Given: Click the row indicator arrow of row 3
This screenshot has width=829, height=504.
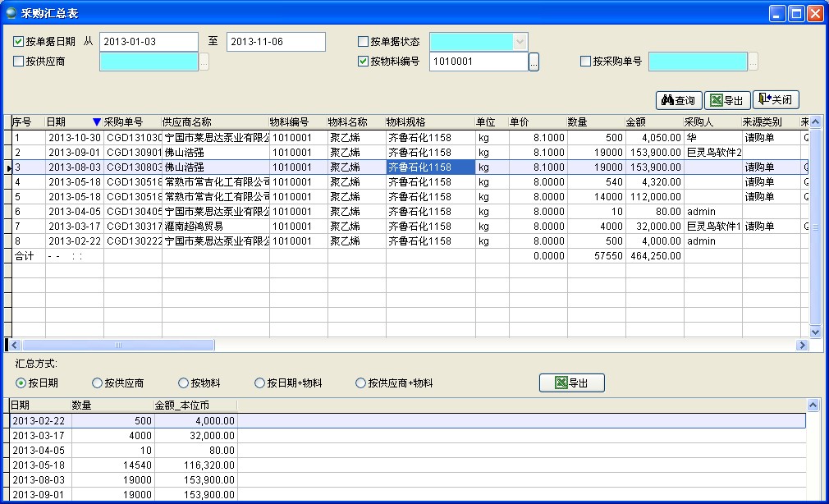Looking at the screenshot, I should click(9, 167).
